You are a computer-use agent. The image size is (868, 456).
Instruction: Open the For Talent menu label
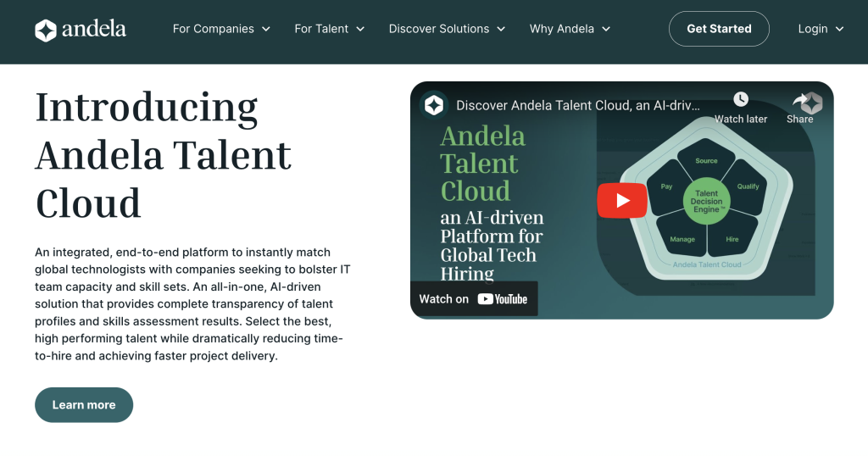pyautogui.click(x=321, y=29)
